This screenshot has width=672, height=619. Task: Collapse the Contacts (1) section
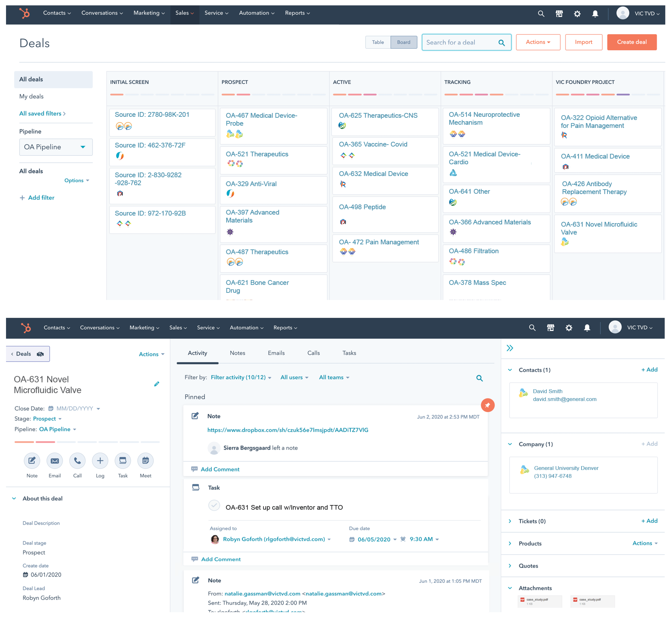point(510,370)
